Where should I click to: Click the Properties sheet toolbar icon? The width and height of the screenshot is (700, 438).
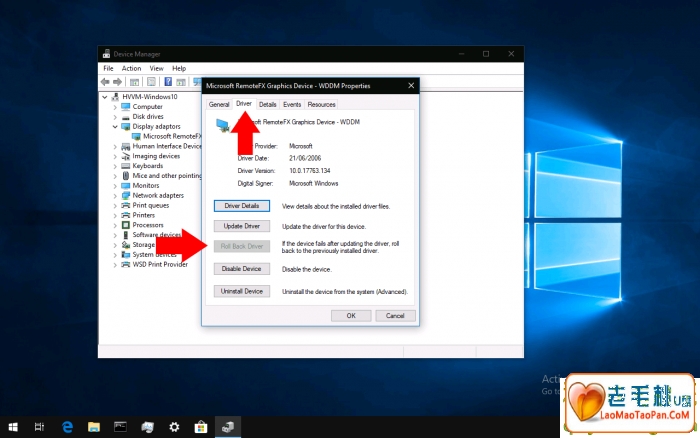[151, 82]
